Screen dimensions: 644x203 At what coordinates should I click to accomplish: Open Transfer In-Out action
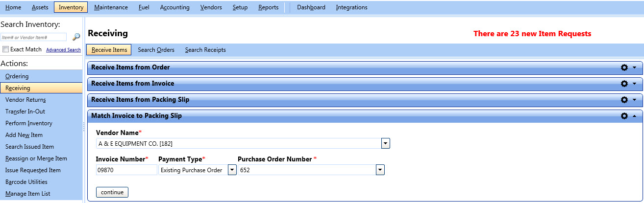[x=41, y=112]
